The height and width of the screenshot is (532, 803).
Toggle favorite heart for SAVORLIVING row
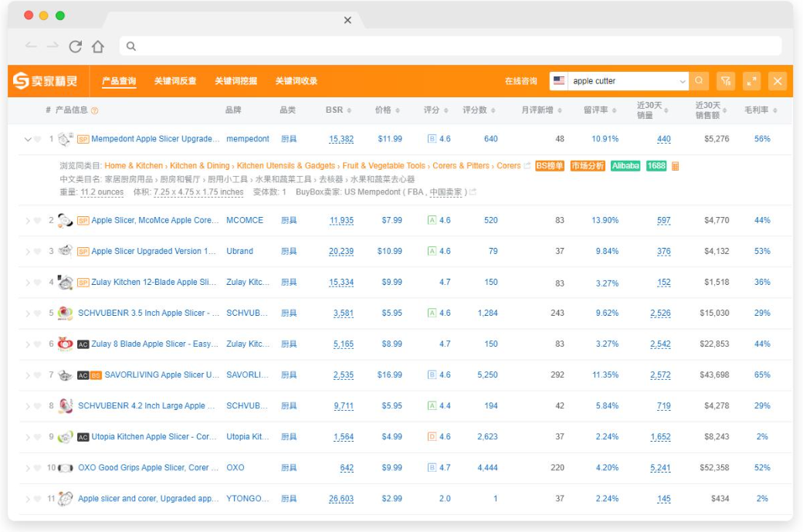(38, 375)
